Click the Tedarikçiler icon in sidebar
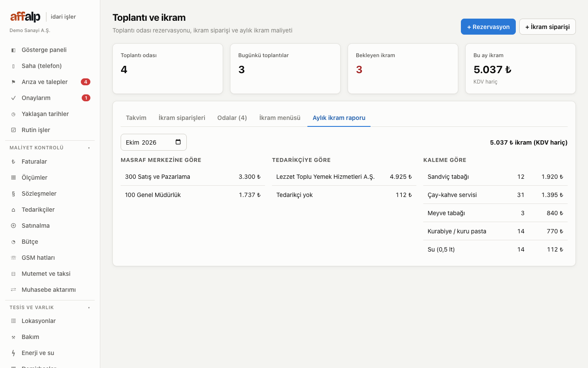 (x=13, y=210)
